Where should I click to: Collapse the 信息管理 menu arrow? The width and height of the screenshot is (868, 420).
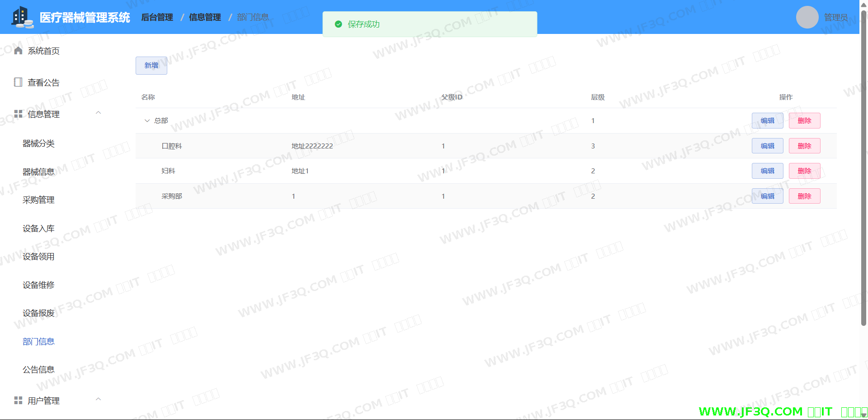98,113
